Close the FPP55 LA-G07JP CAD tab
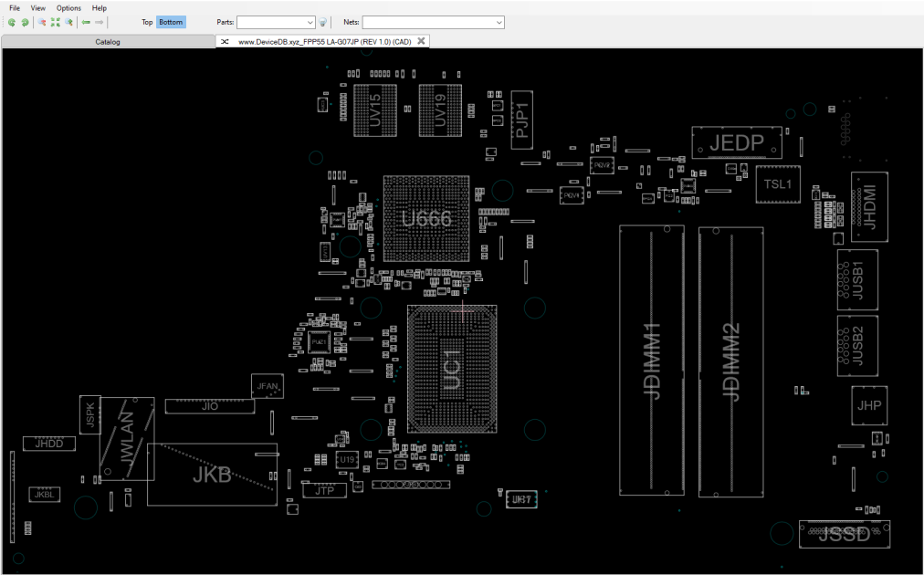 click(421, 41)
